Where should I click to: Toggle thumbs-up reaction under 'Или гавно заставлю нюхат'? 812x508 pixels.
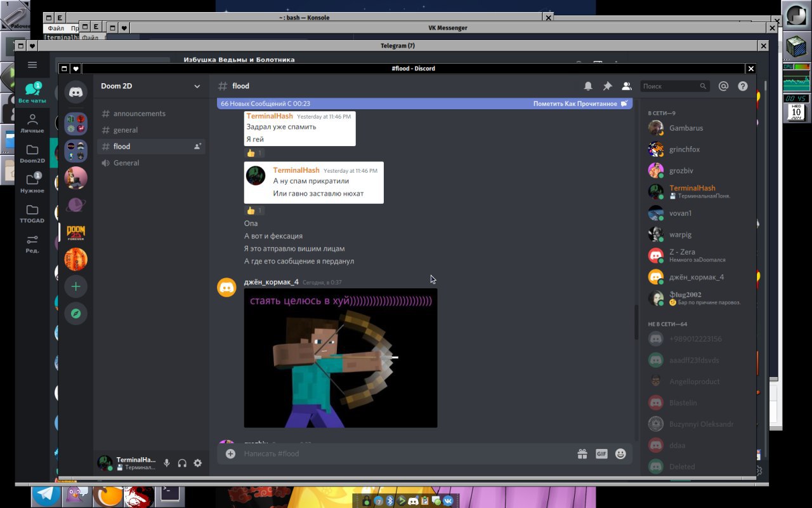pos(254,210)
